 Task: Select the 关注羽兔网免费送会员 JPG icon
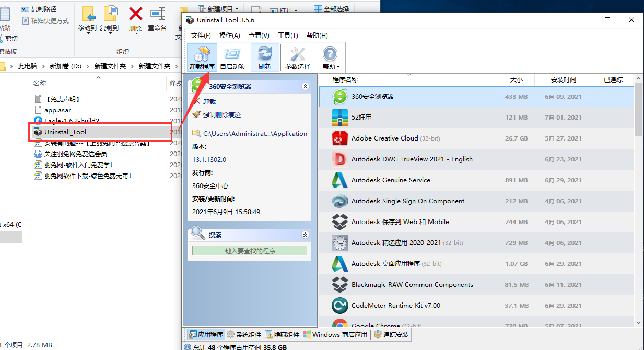point(38,154)
